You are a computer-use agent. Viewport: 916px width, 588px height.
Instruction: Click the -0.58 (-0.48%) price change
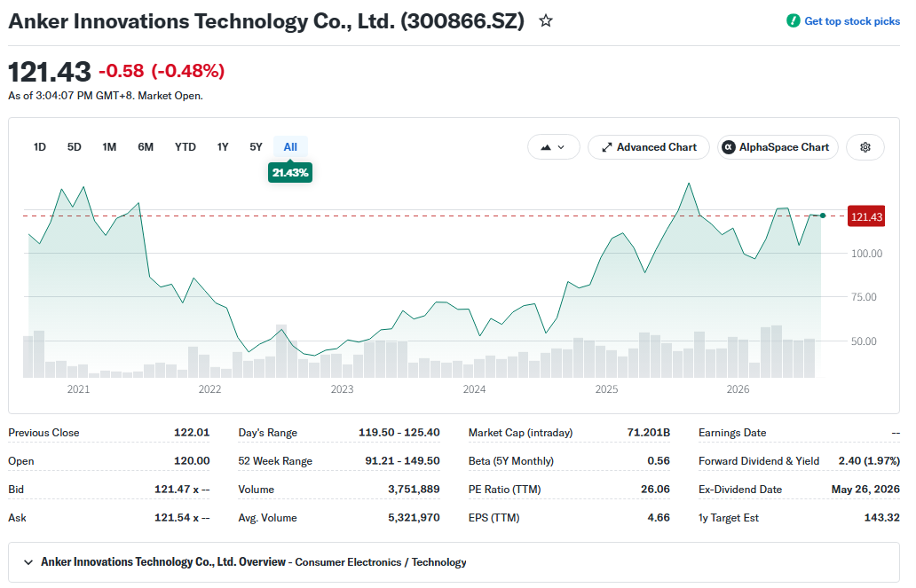pyautogui.click(x=162, y=71)
